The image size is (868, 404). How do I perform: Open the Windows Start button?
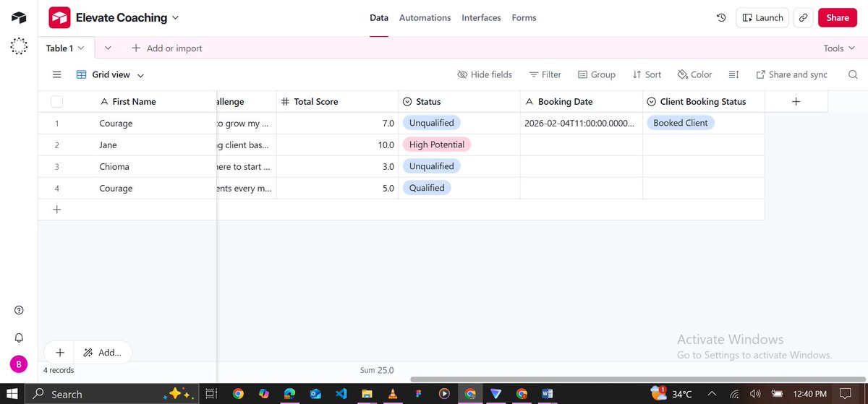pos(12,394)
